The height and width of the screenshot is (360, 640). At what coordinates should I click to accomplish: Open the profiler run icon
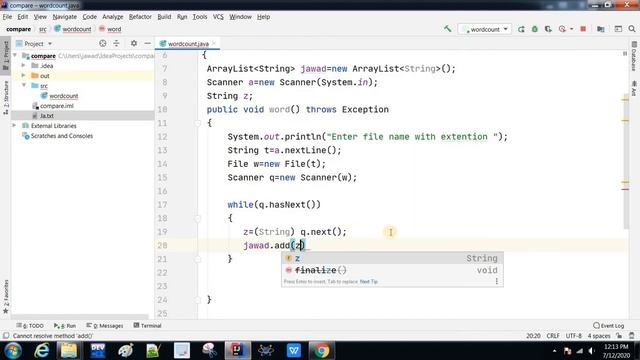(x=562, y=29)
